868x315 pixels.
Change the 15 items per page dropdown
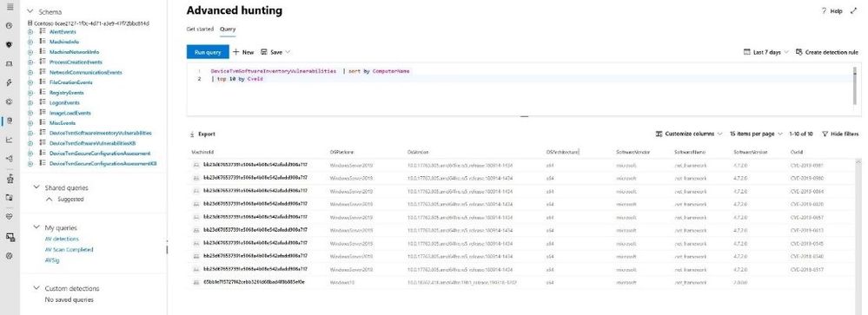[756, 134]
